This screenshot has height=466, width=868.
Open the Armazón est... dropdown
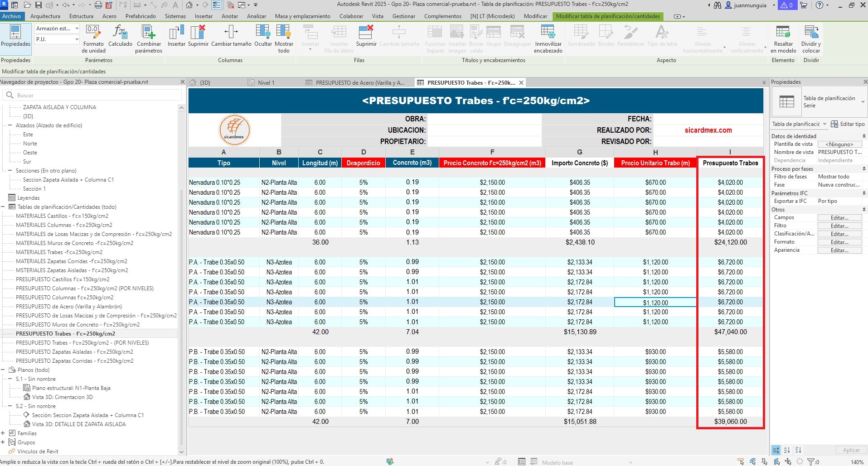77,29
